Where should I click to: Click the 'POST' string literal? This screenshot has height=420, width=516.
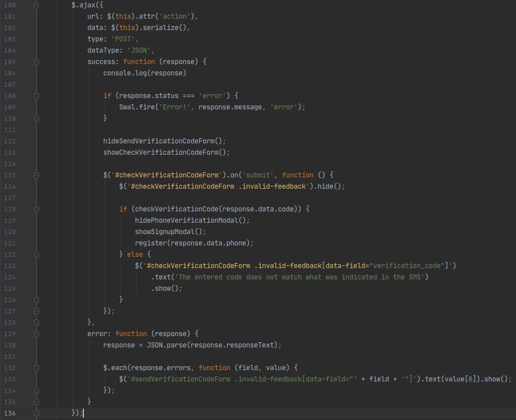coord(123,39)
